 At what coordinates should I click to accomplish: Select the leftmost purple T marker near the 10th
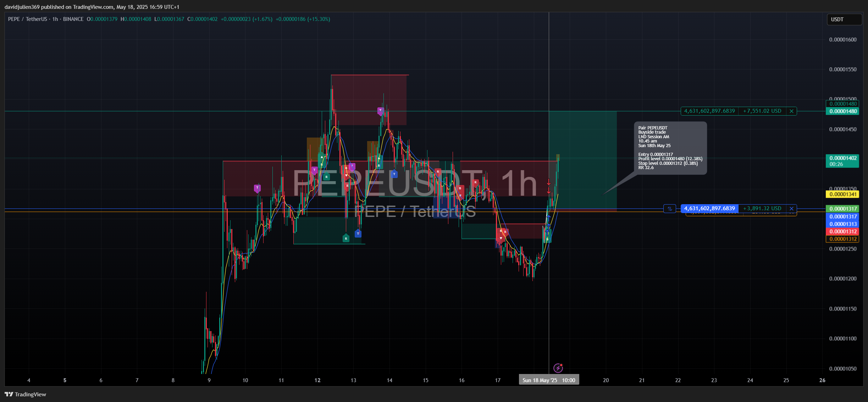257,188
